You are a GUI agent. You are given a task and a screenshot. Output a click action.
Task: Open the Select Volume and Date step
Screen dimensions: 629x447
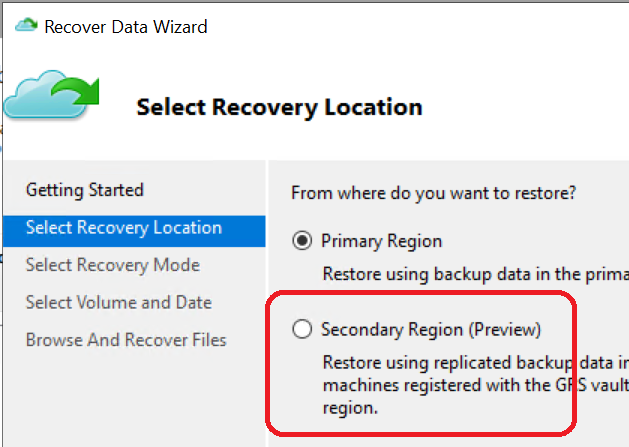point(119,302)
